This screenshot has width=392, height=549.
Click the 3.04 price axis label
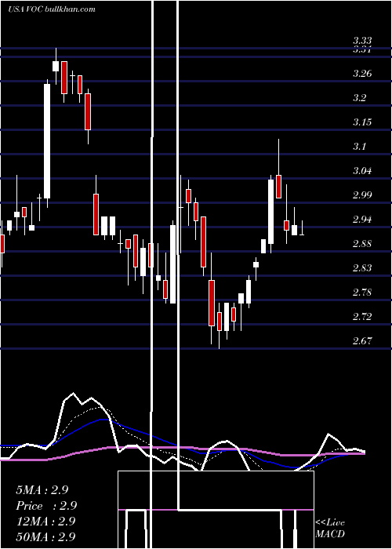tap(362, 171)
